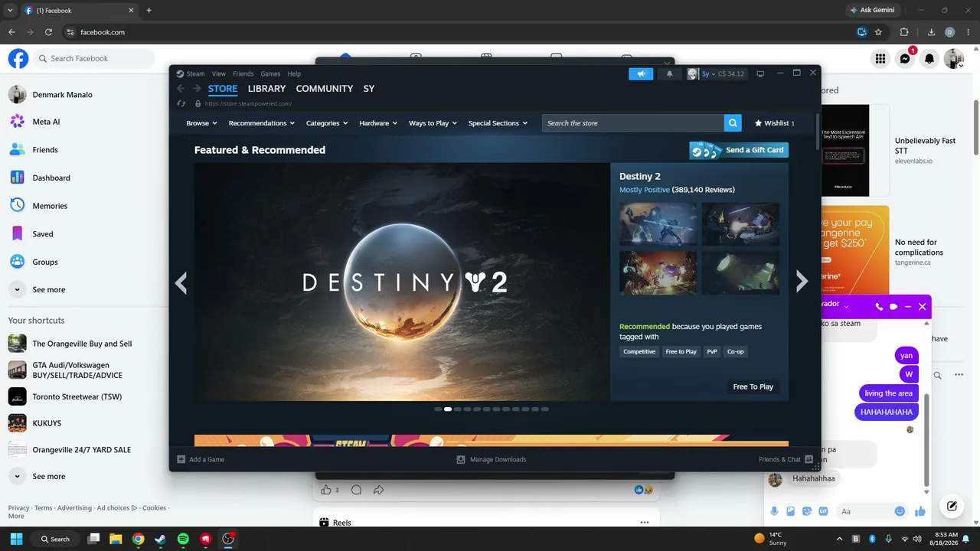980x551 pixels.
Task: Open the Special Sections dropdown
Action: pos(498,123)
